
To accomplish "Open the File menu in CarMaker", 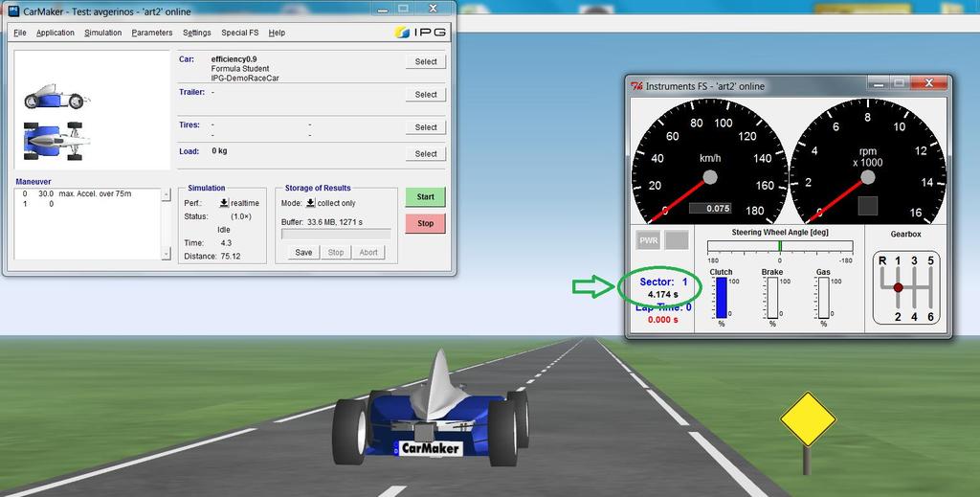I will point(20,33).
